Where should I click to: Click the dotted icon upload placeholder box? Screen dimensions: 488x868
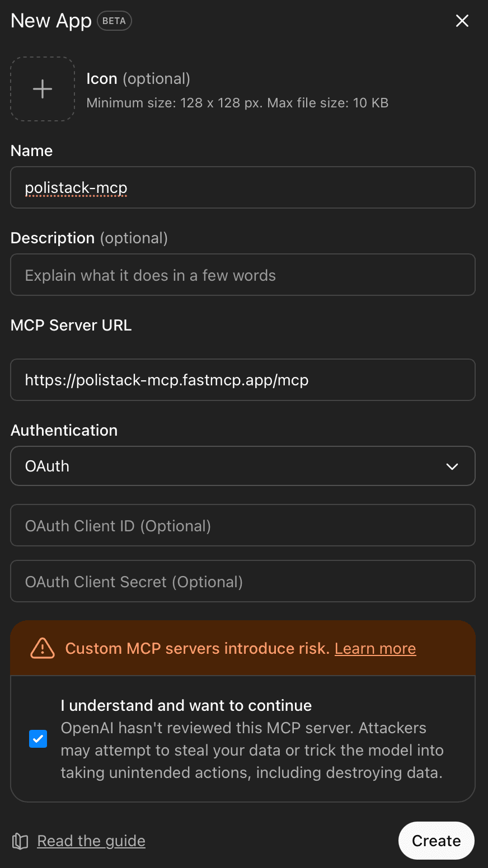[x=42, y=89]
